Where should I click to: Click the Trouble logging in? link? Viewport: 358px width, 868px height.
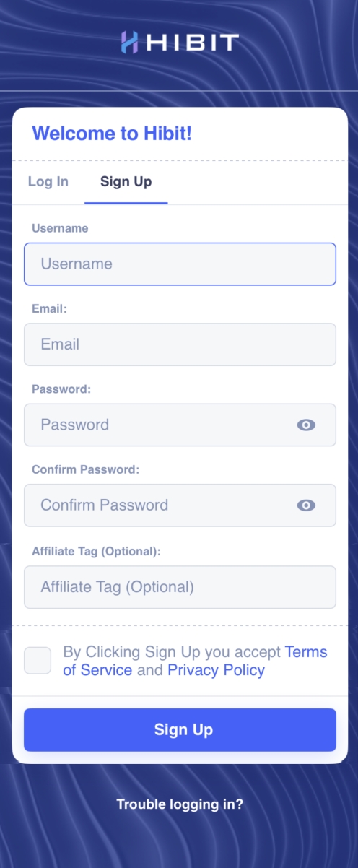[180, 804]
